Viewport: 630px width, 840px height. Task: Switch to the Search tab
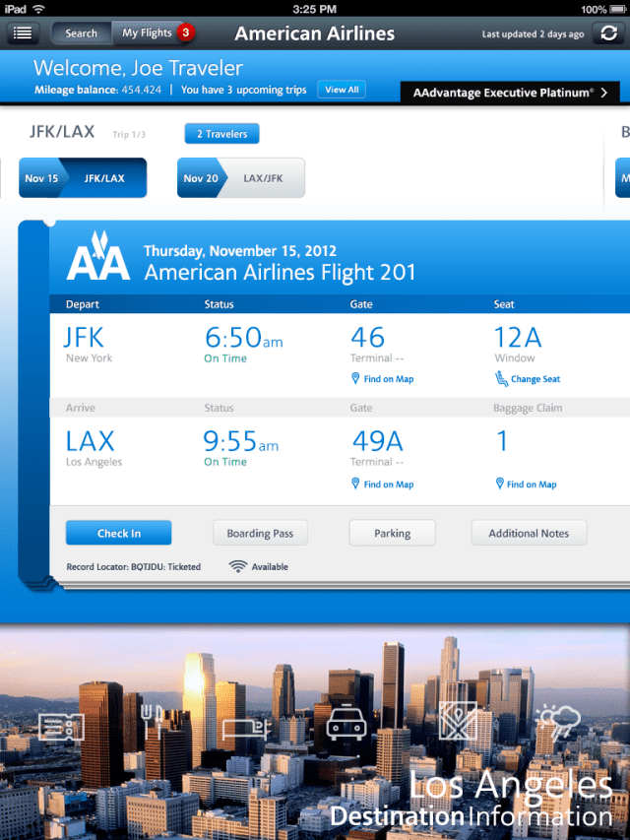coord(81,33)
